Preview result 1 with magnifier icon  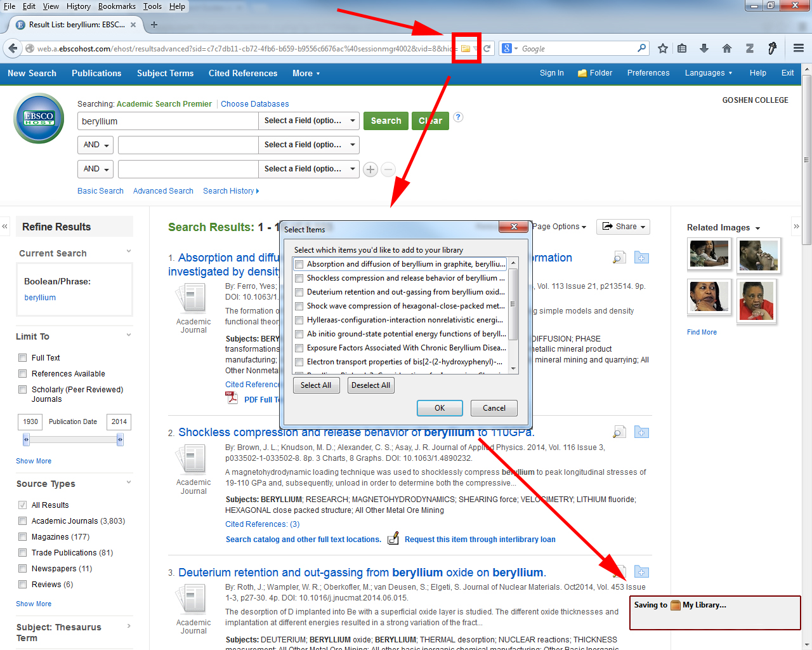[619, 258]
